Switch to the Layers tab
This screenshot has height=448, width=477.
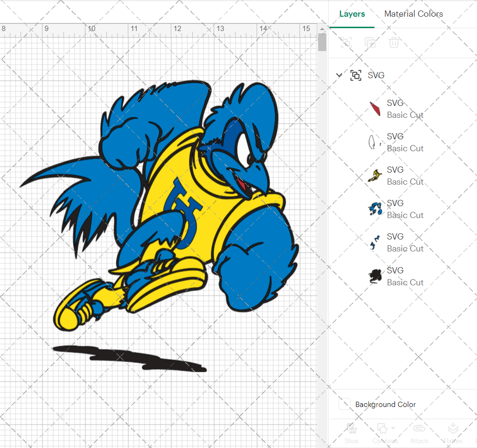(352, 14)
